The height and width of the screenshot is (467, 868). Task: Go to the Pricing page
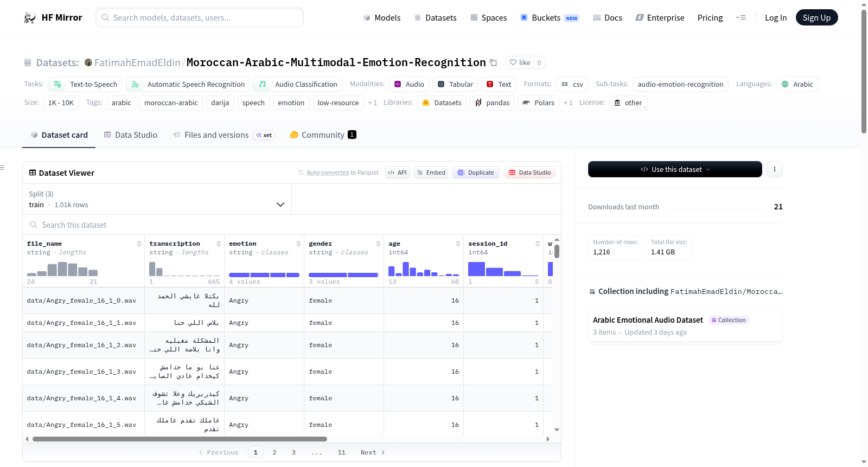(x=710, y=18)
